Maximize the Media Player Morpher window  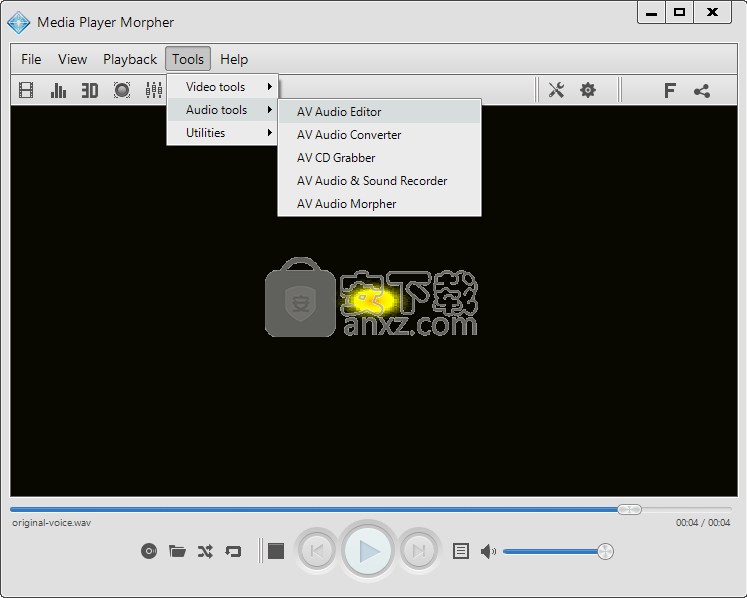click(x=679, y=12)
